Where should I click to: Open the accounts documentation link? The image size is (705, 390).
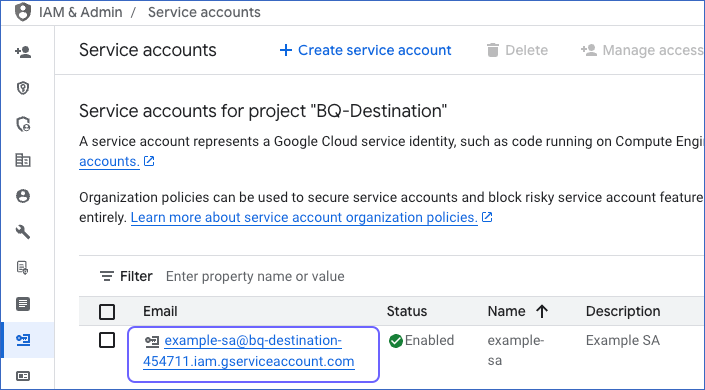pyautogui.click(x=109, y=161)
